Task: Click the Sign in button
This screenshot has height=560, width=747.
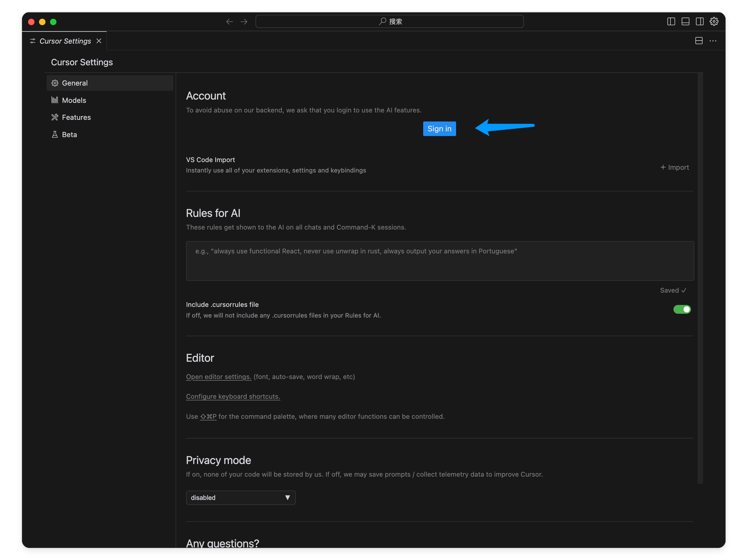Action: tap(439, 129)
